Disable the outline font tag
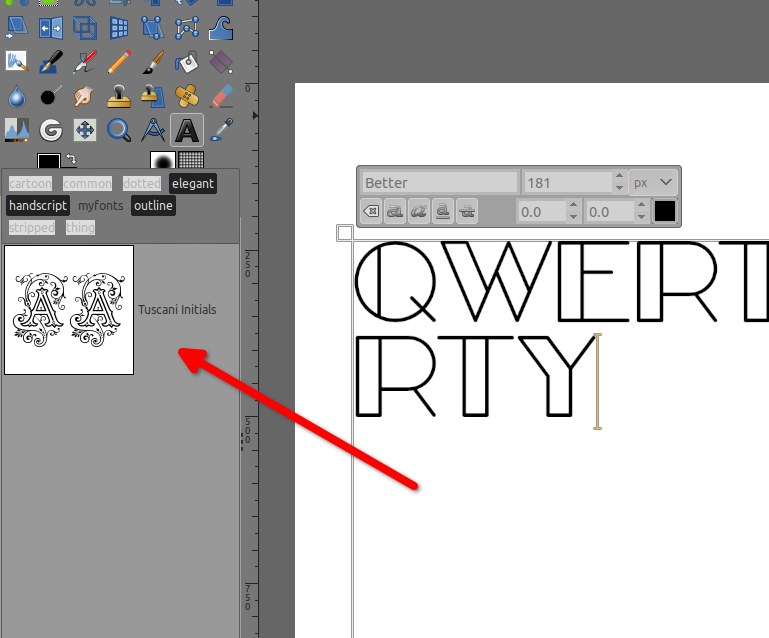The image size is (769, 638). (x=153, y=205)
